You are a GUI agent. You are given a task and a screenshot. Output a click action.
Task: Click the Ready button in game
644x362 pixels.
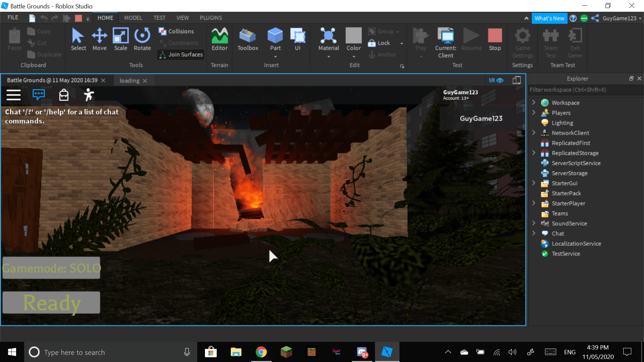click(x=51, y=302)
